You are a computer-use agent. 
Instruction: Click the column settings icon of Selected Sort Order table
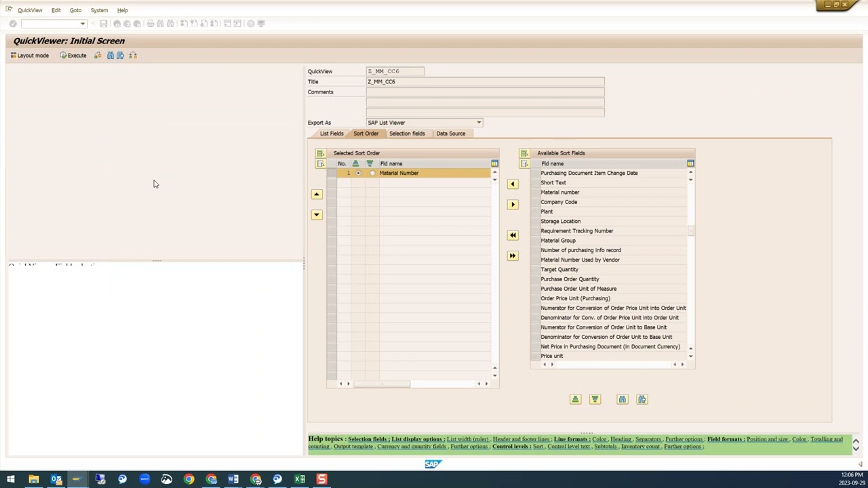(x=494, y=163)
